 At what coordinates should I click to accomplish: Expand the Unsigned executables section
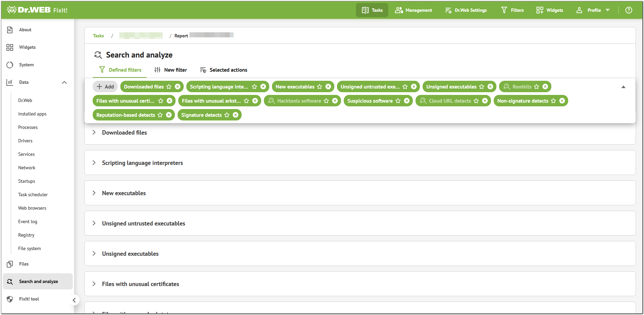pos(94,253)
